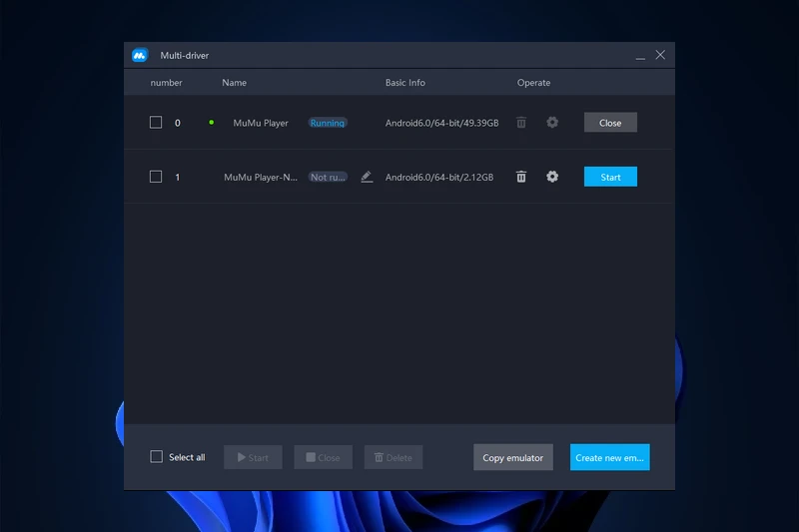Enable the Select all checkbox

click(x=156, y=457)
